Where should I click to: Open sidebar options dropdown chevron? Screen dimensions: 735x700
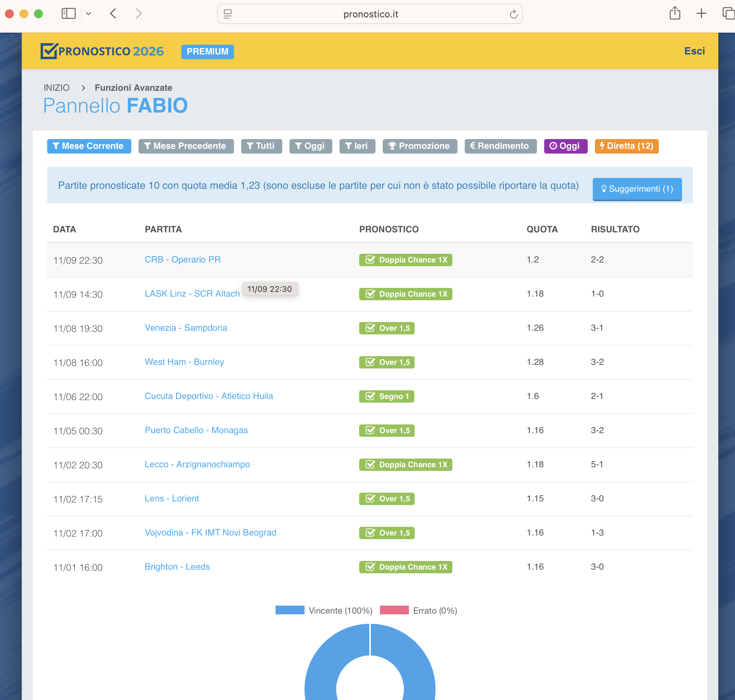pos(89,14)
